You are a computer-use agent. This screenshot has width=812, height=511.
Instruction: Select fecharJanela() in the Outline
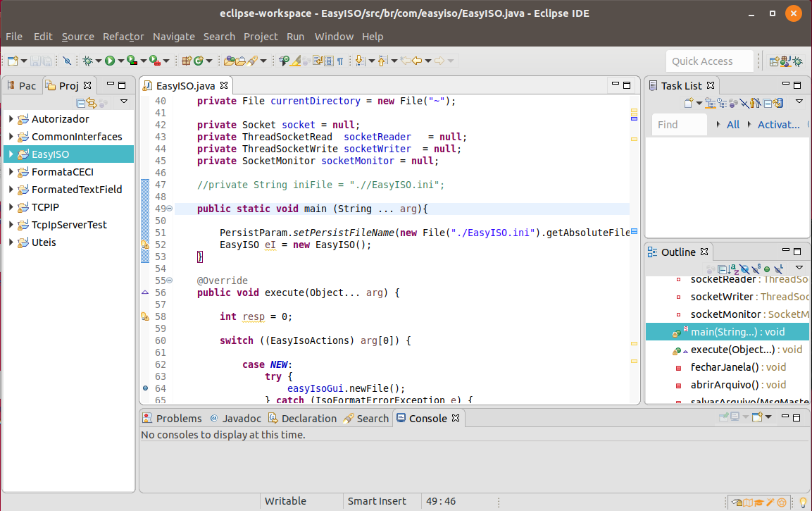724,367
